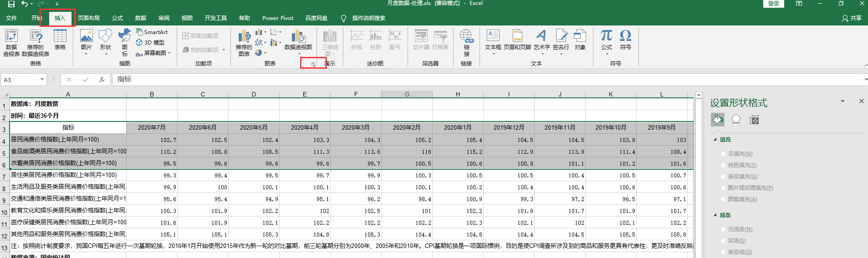868x258 pixels.
Task: Switch to Data (数据) tab
Action: [141, 18]
